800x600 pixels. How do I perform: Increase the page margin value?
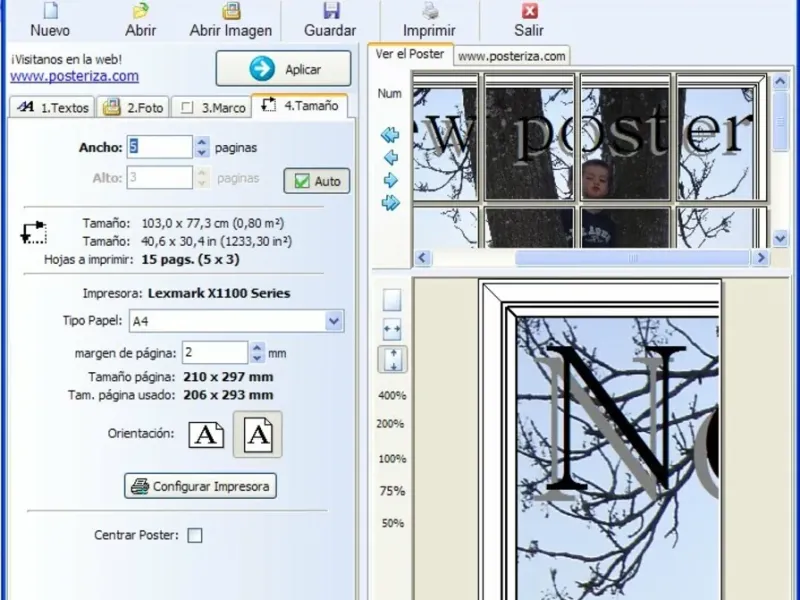[257, 348]
